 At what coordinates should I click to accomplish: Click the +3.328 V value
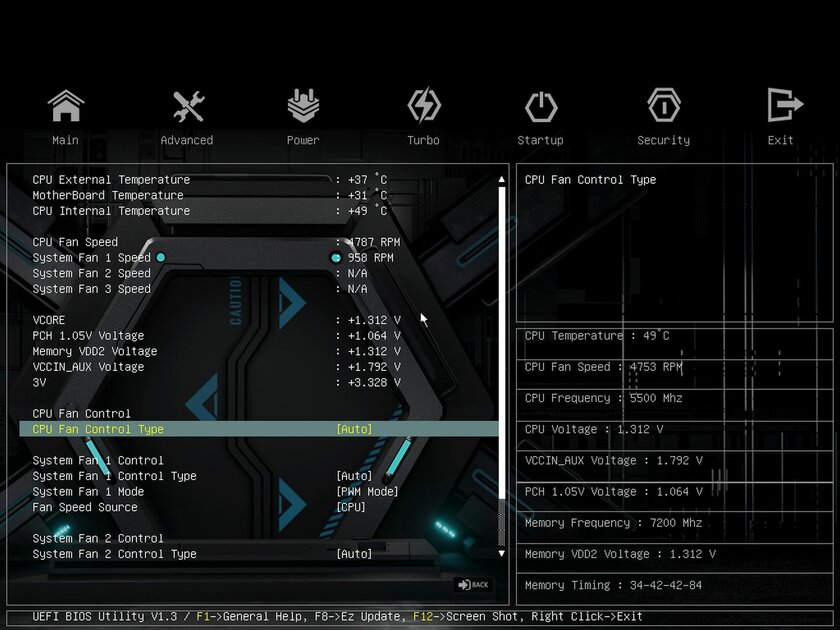pos(374,382)
